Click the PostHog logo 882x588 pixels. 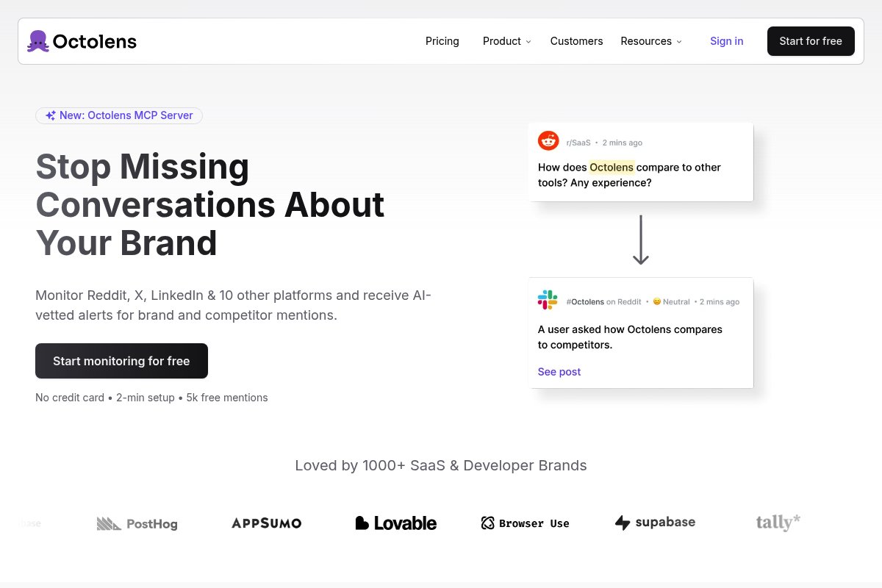tap(137, 523)
